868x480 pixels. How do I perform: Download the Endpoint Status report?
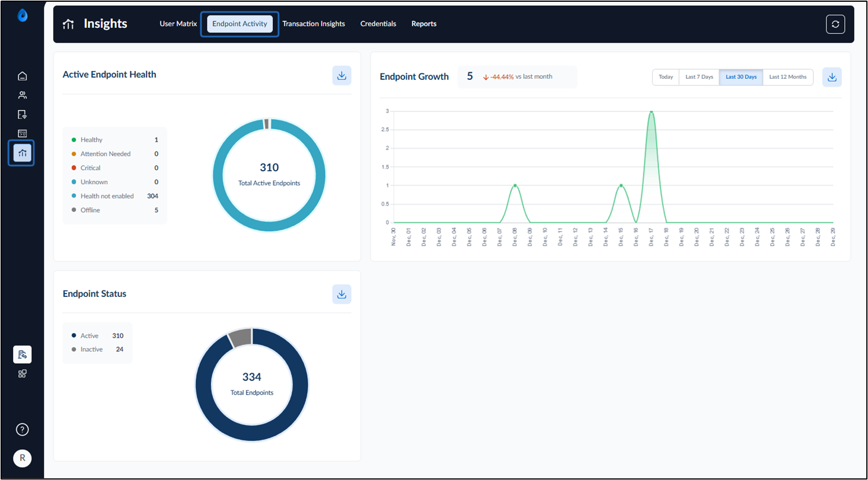pos(342,294)
